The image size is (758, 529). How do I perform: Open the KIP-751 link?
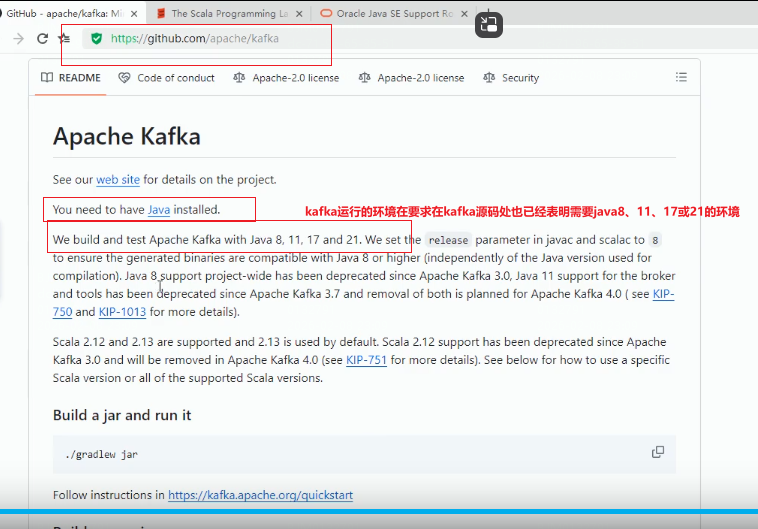(366, 360)
